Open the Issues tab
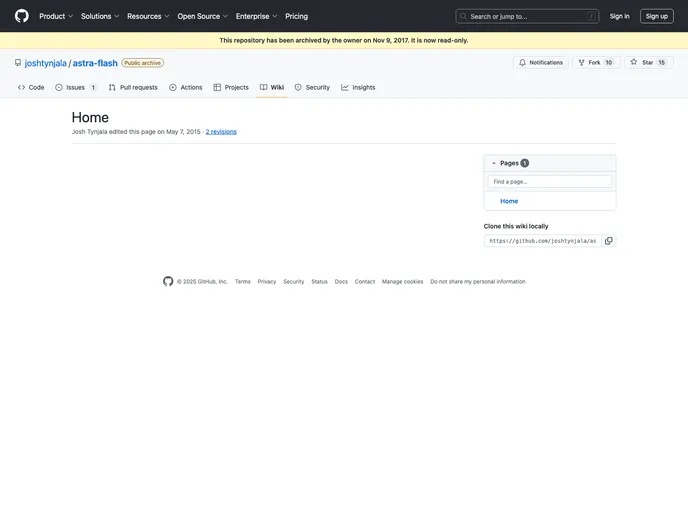 76,87
